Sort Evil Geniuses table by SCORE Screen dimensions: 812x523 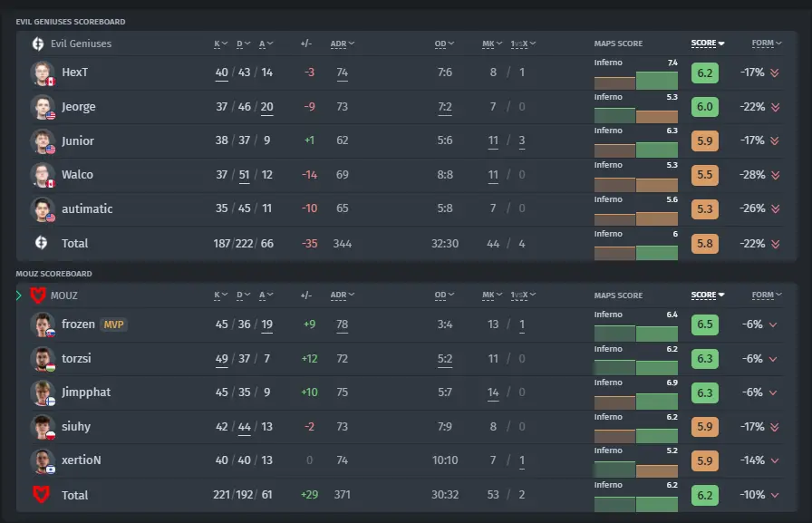[708, 44]
